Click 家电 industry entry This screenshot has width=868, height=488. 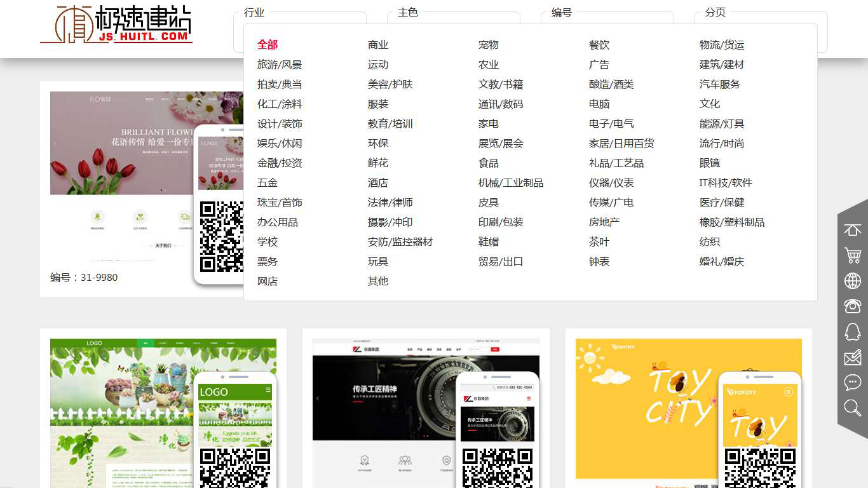(x=489, y=124)
